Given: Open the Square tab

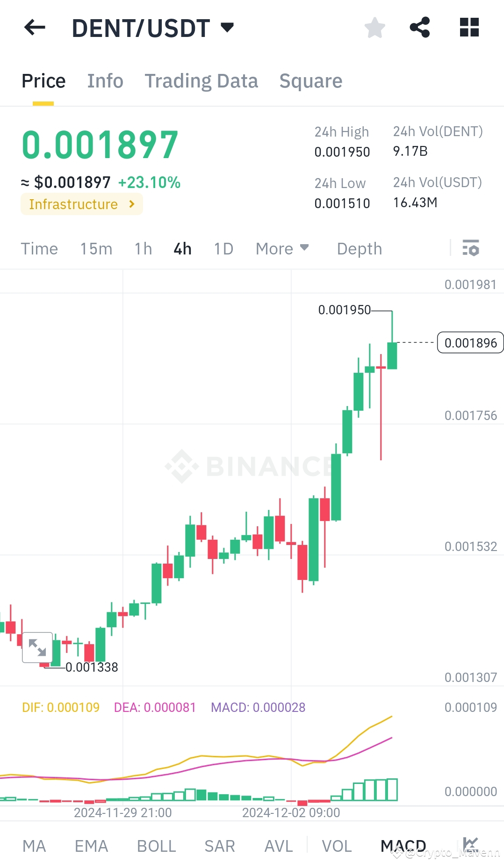Looking at the screenshot, I should 310,80.
